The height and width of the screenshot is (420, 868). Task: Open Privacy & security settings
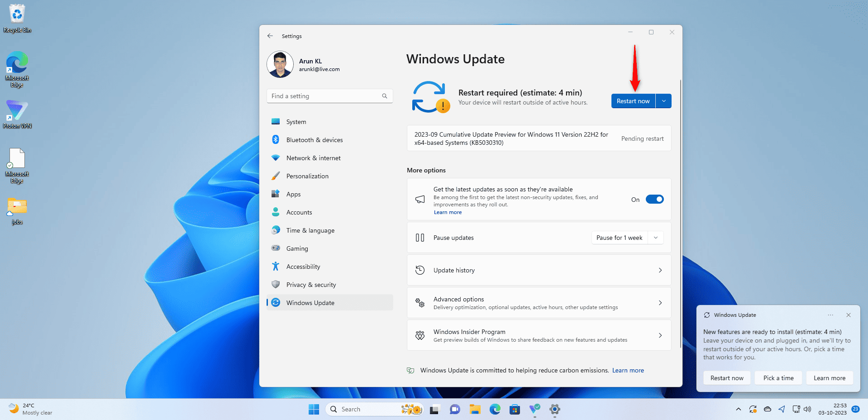click(x=330, y=285)
